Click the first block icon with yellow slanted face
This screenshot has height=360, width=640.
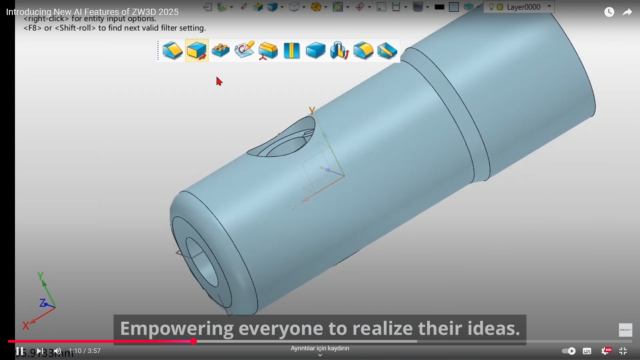coord(173,51)
